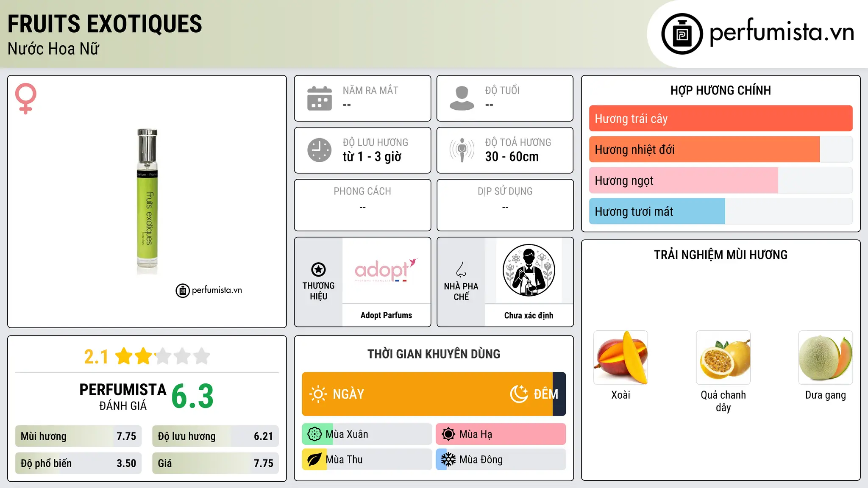Screen dimensions: 868x488
Task: Click the PHONG CÁCH label
Action: pos(362,191)
